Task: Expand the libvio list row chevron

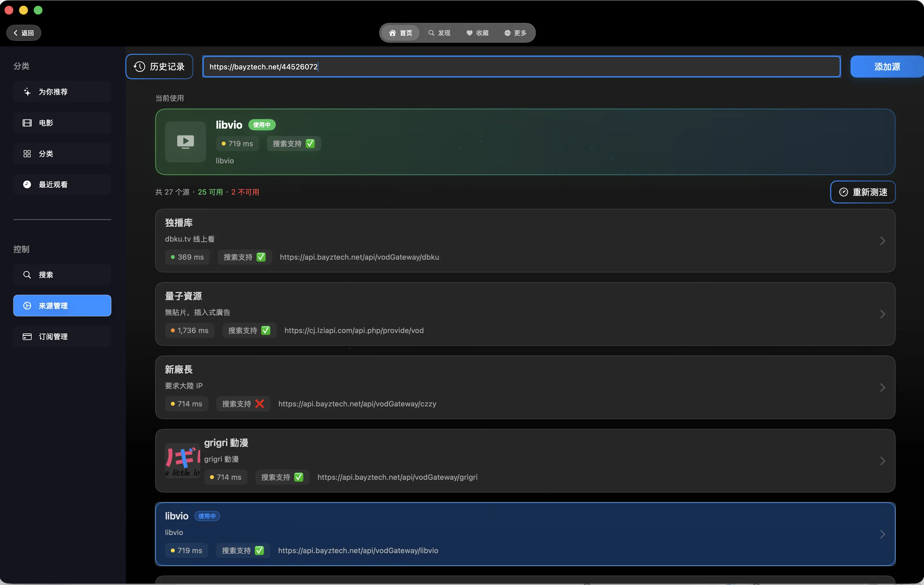Action: (882, 534)
